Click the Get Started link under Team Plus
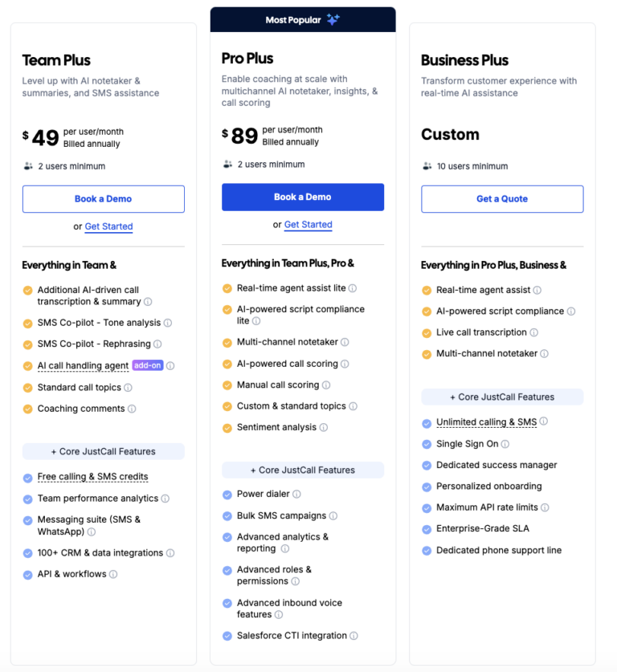 (x=108, y=226)
